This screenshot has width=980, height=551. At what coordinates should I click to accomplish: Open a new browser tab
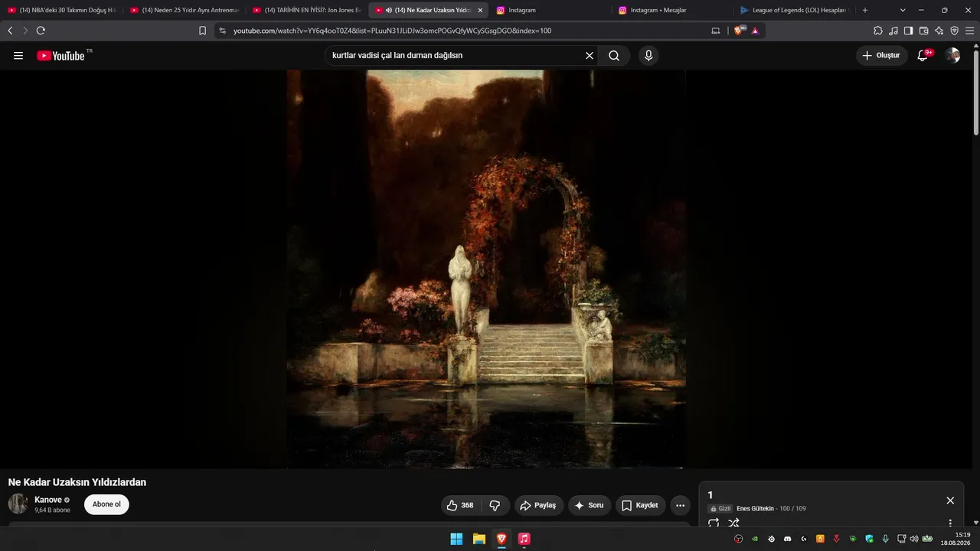pos(865,10)
